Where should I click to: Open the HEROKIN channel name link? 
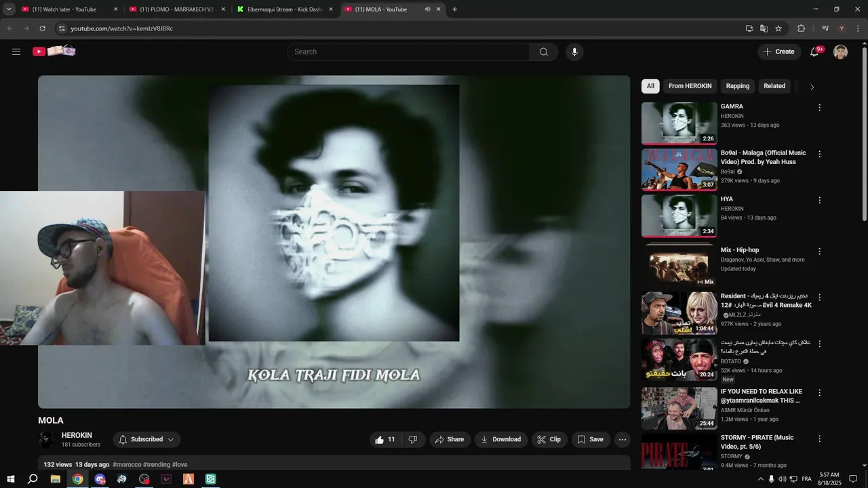77,436
